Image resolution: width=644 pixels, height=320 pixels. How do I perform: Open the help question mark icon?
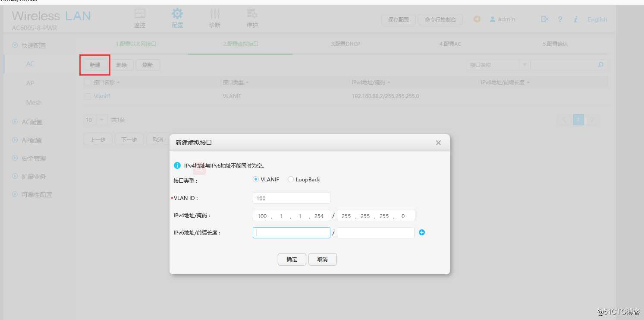(x=560, y=19)
